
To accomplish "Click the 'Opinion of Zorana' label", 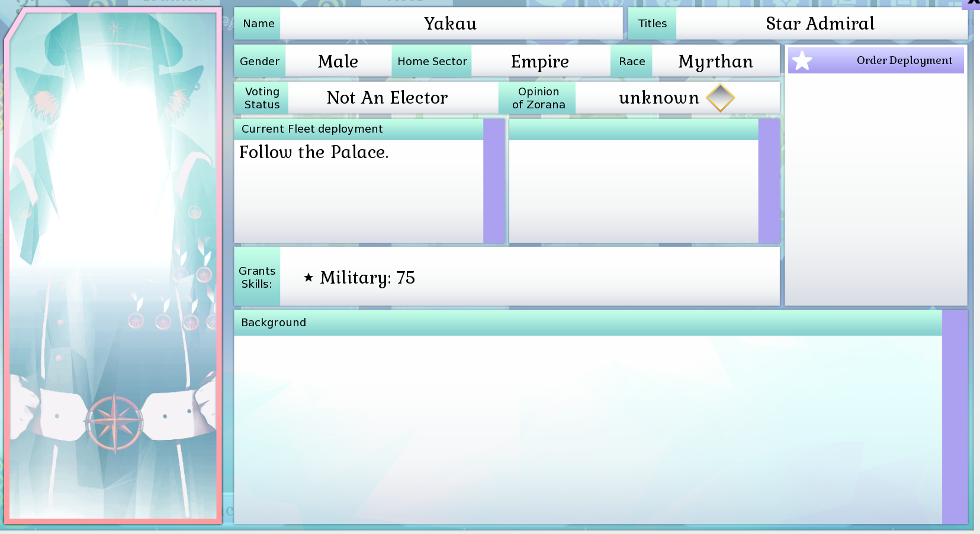I will (538, 98).
